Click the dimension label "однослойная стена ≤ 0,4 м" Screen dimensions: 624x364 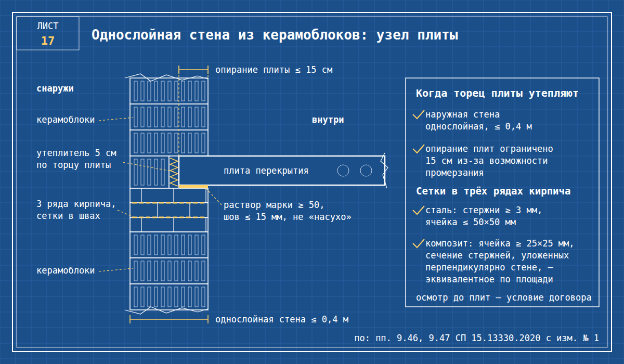coord(282,319)
